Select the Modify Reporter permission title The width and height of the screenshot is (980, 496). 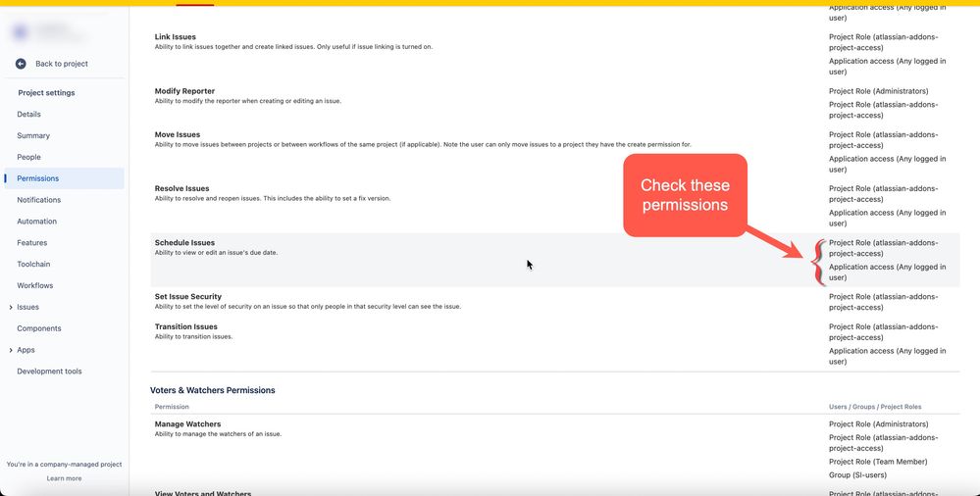tap(184, 91)
